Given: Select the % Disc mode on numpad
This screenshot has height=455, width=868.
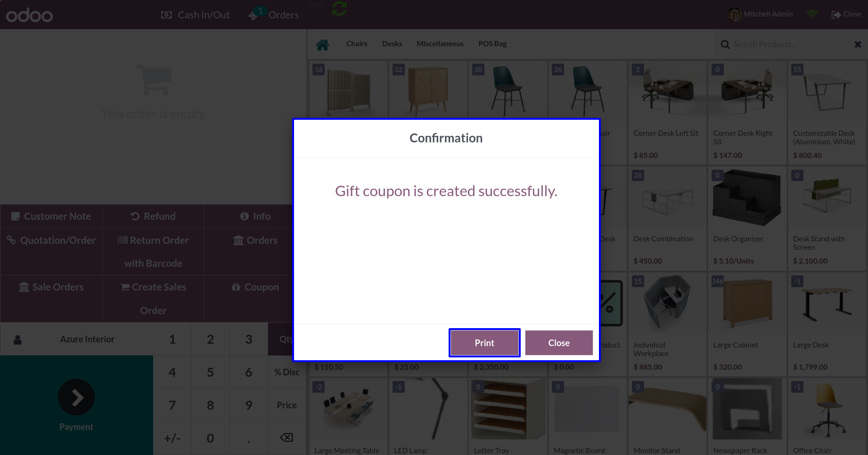Looking at the screenshot, I should pos(287,372).
